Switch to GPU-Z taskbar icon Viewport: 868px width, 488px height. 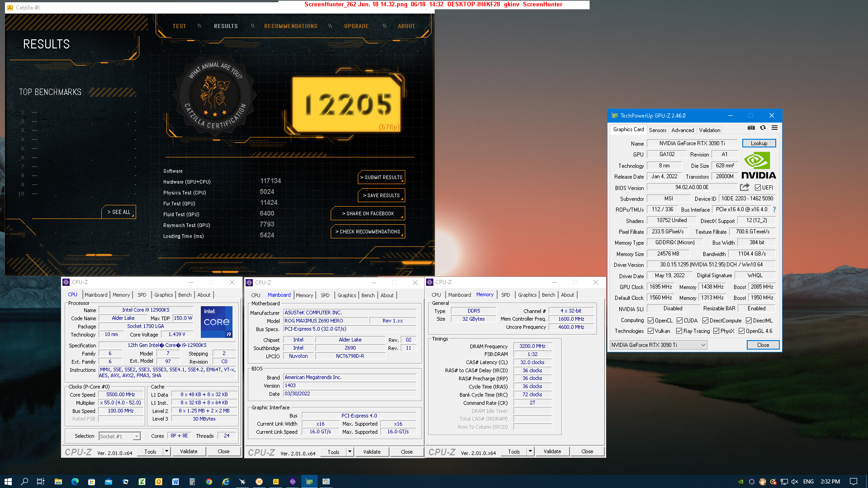coord(309,481)
